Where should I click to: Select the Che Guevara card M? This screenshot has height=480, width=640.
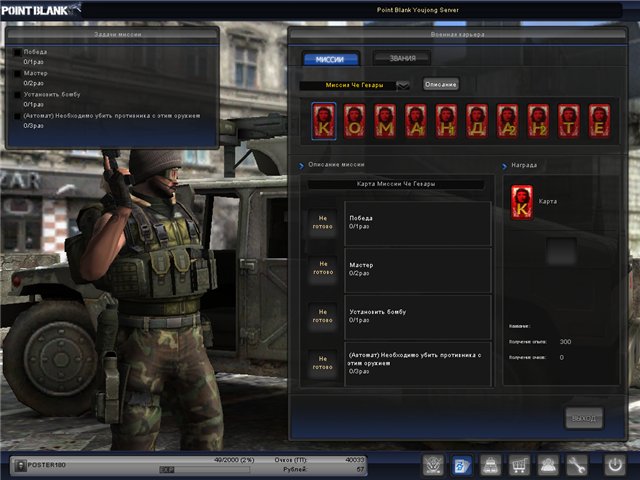(x=385, y=121)
